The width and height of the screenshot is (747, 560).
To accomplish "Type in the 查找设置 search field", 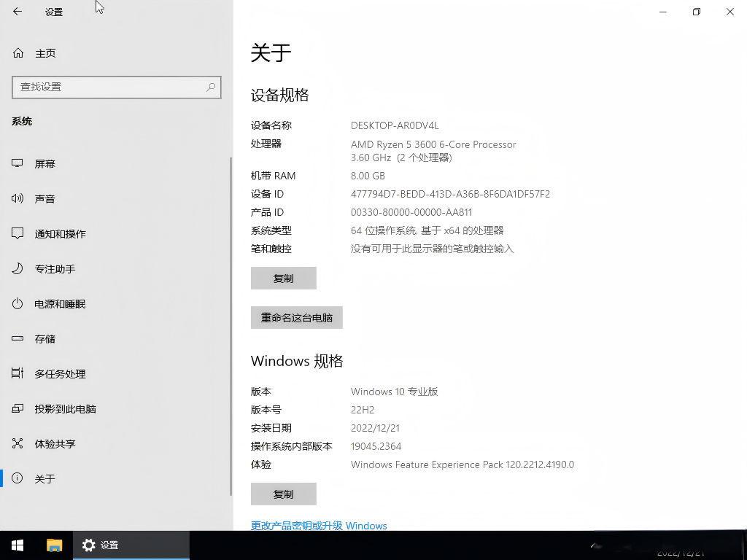I will point(109,87).
